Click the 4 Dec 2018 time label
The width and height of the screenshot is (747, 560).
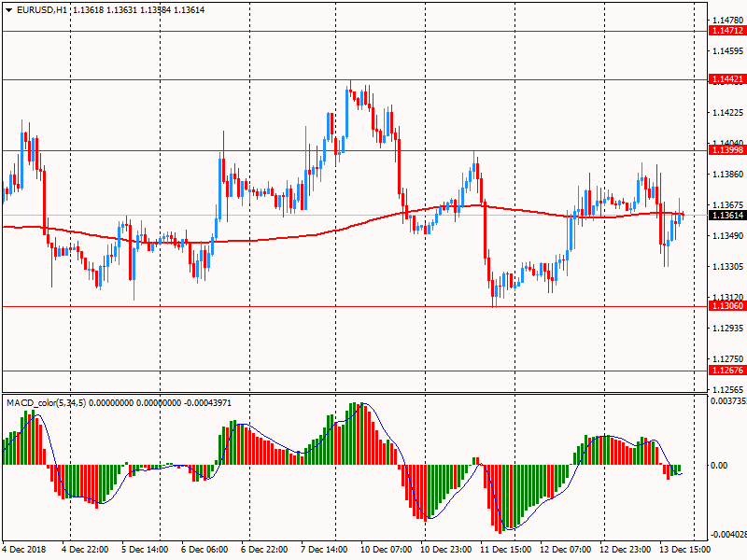coord(23,550)
